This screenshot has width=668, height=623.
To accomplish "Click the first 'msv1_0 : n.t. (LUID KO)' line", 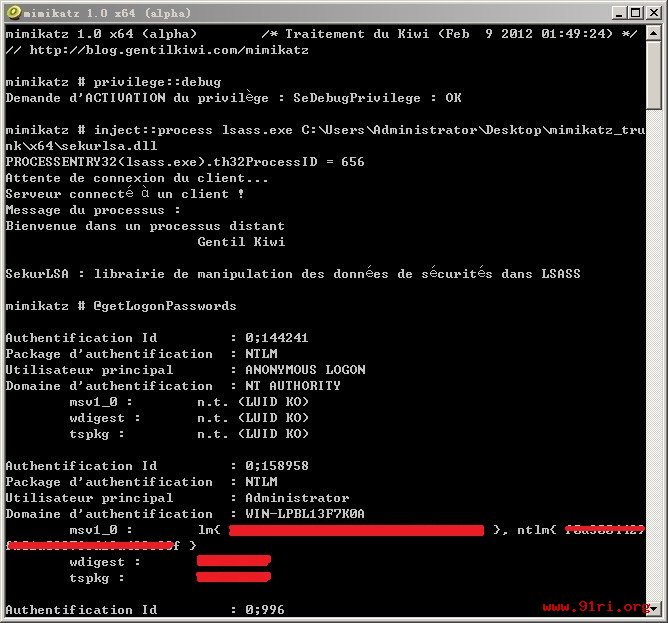I will tap(189, 402).
